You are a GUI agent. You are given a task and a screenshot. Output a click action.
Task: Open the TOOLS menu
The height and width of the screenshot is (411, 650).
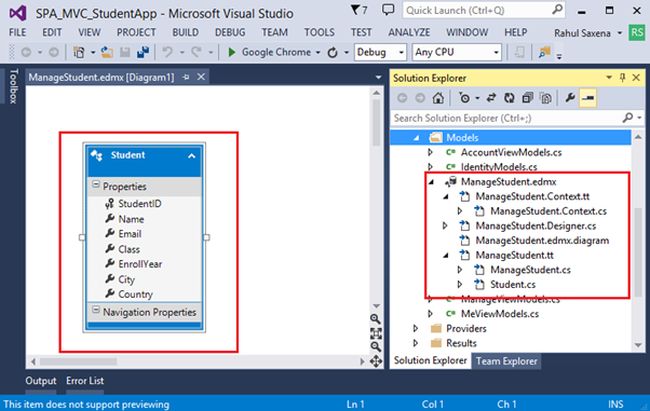(x=319, y=32)
